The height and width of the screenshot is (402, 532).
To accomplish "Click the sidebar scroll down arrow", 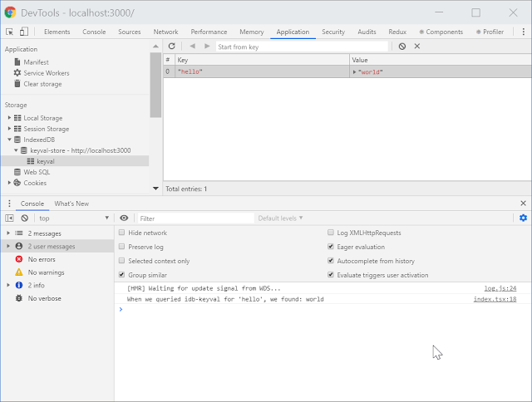I will pyautogui.click(x=155, y=189).
